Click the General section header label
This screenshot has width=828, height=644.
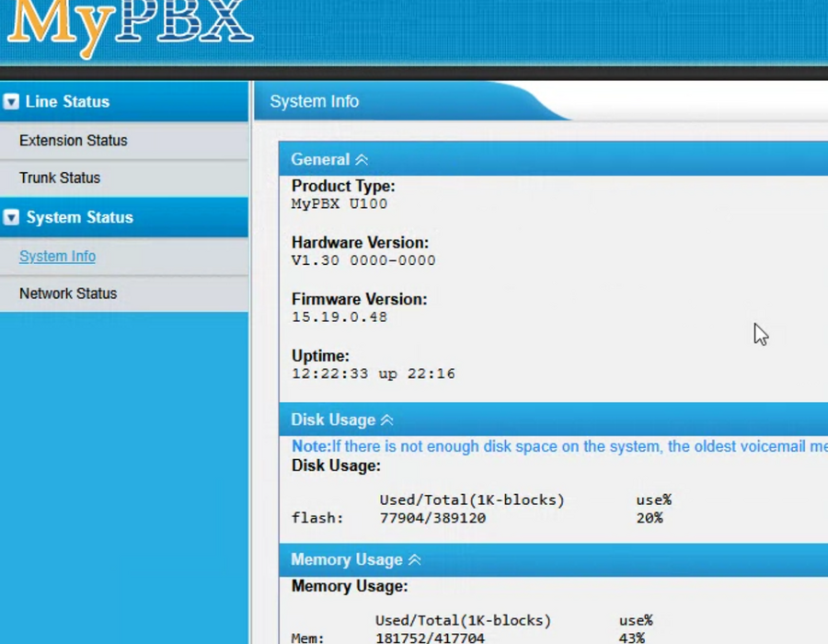(x=320, y=159)
